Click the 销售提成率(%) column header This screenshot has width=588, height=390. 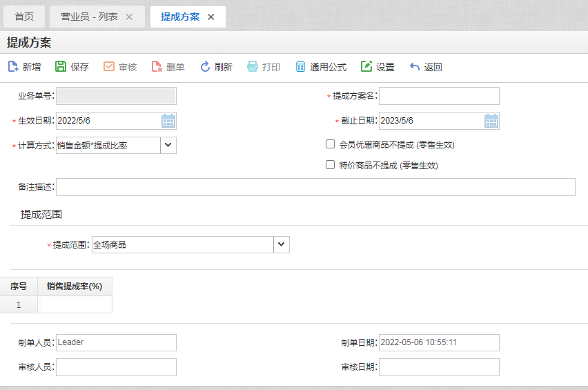[x=75, y=286]
